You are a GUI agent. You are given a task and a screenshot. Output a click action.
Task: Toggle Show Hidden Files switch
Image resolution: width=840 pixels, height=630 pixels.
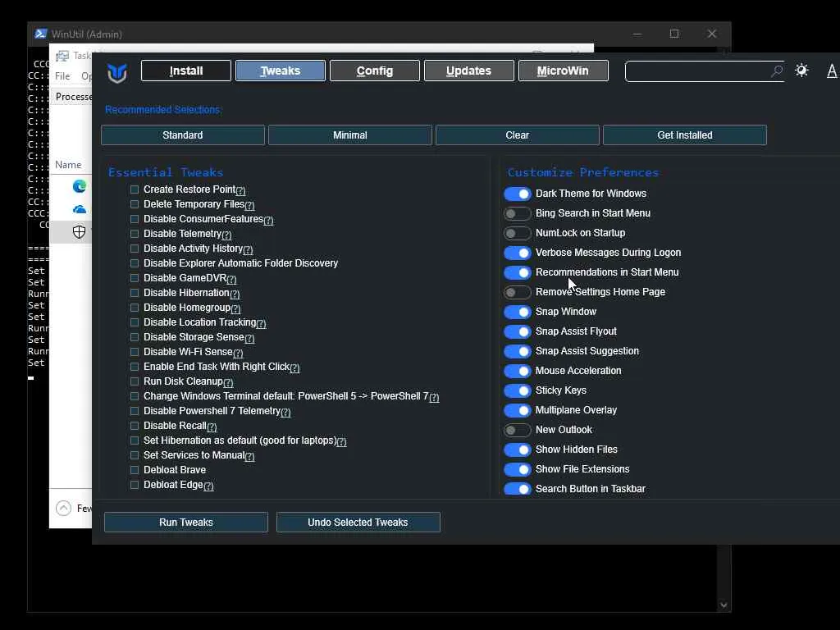point(518,450)
